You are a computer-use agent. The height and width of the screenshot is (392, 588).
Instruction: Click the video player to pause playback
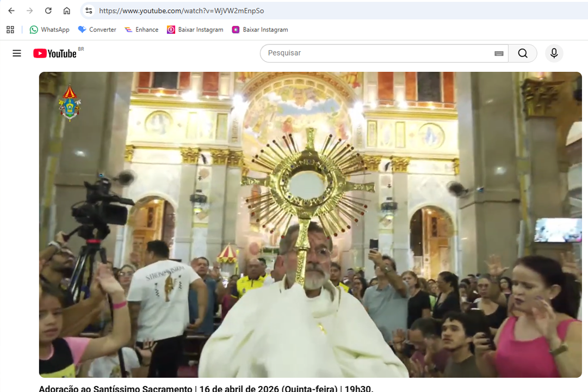[310, 224]
